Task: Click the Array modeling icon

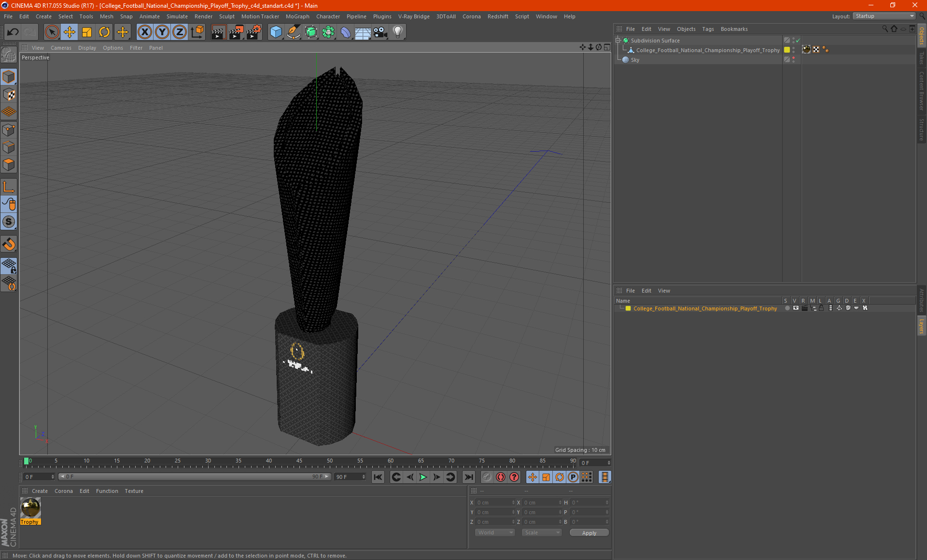Action: [328, 32]
